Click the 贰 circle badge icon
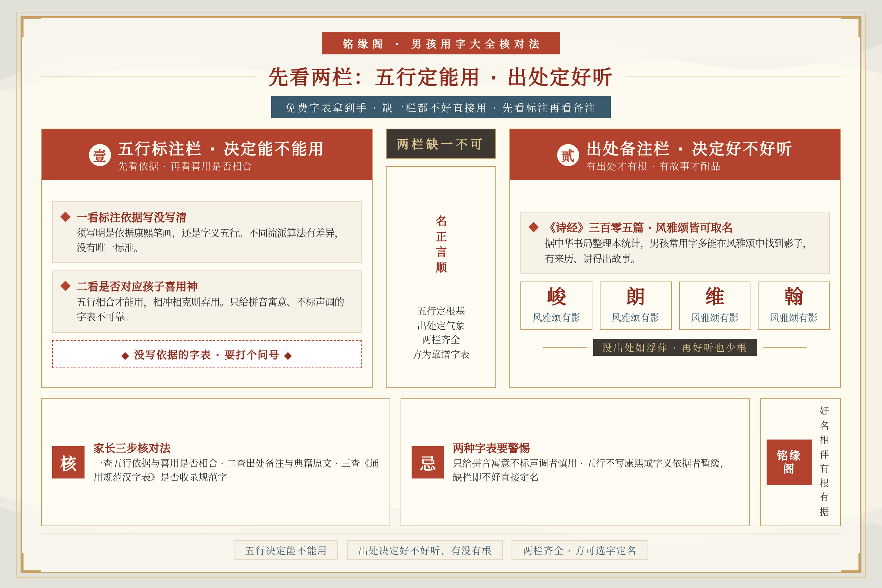The image size is (882, 588). click(568, 155)
